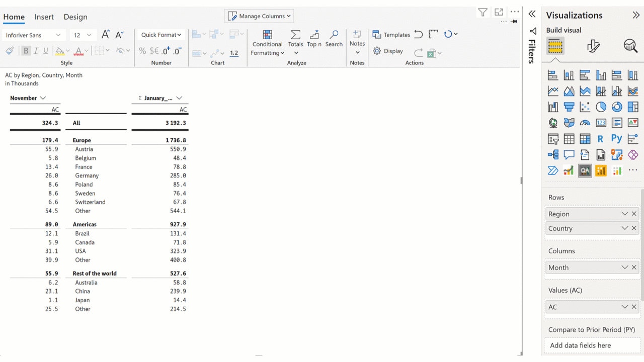Viewport: 644px width, 362px height.
Task: Open the Region field dropdown arrow
Action: coord(624,214)
